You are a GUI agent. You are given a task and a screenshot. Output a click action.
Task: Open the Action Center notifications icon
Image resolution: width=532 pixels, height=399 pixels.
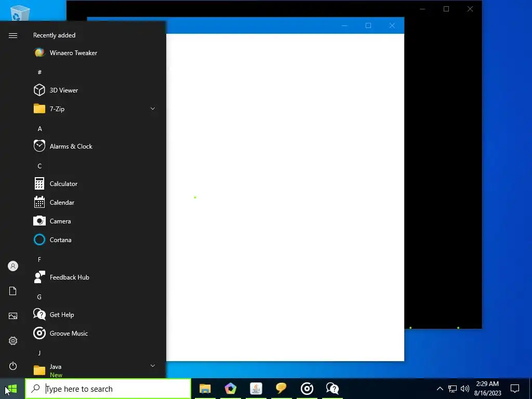(x=515, y=389)
